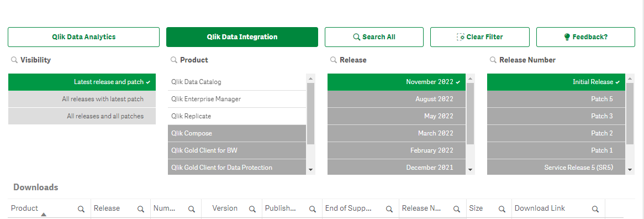Toggle November 2022 release selection
Screen dimensions: 644x219
point(397,82)
